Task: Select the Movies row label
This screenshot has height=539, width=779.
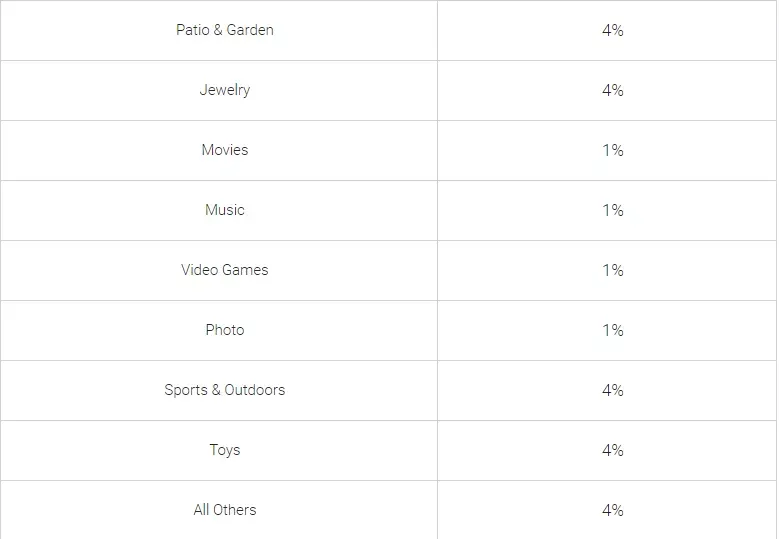Action: click(x=225, y=150)
